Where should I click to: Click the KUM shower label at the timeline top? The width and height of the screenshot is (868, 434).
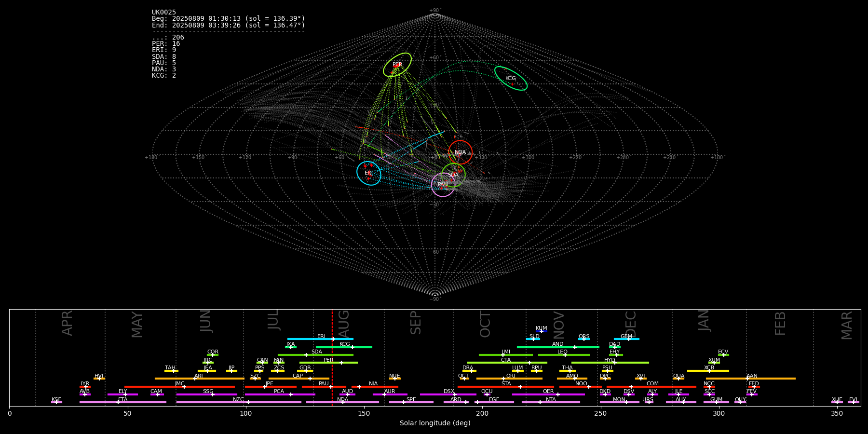[542, 328]
